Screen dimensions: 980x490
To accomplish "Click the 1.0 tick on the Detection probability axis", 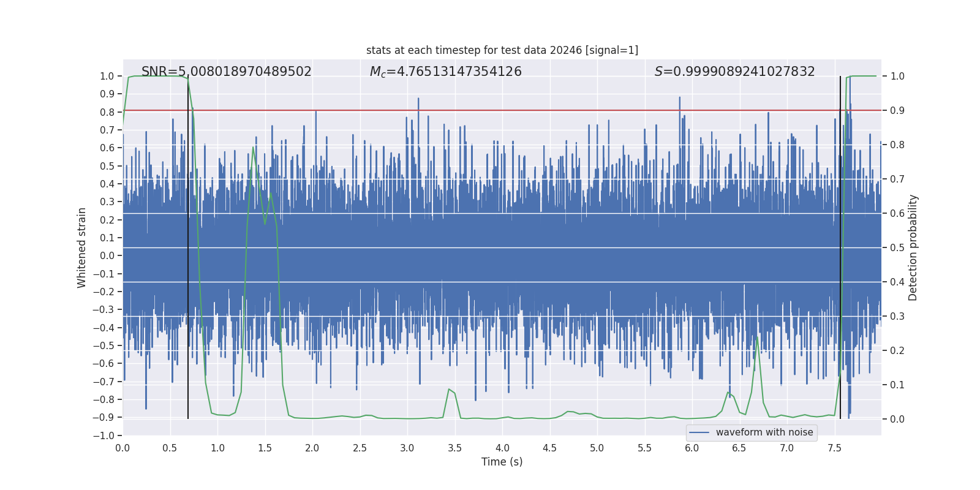I will (897, 77).
